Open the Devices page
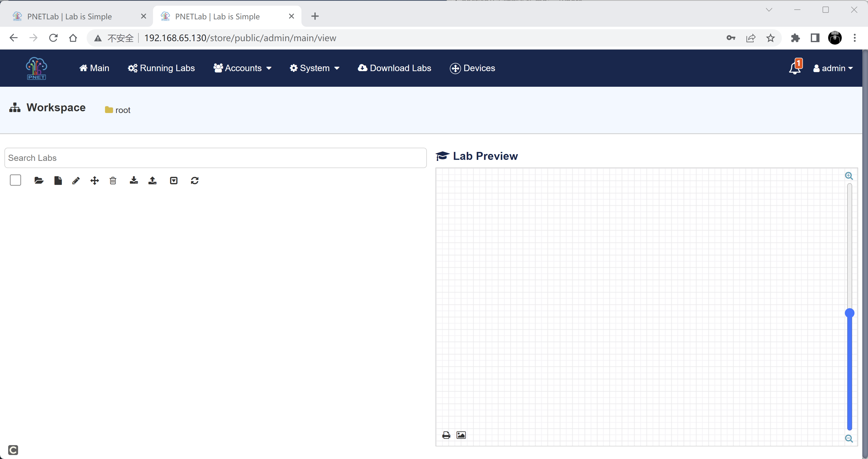This screenshot has width=868, height=459. pyautogui.click(x=472, y=68)
